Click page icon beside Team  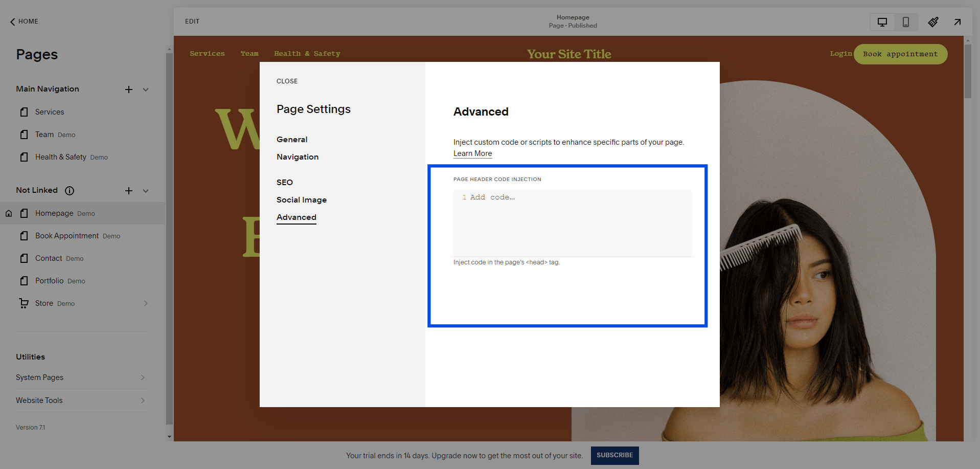coord(24,135)
